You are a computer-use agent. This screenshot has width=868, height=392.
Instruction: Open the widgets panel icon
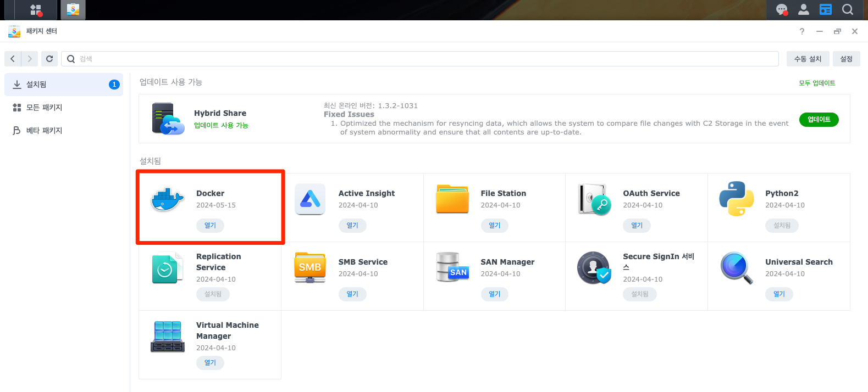point(826,9)
